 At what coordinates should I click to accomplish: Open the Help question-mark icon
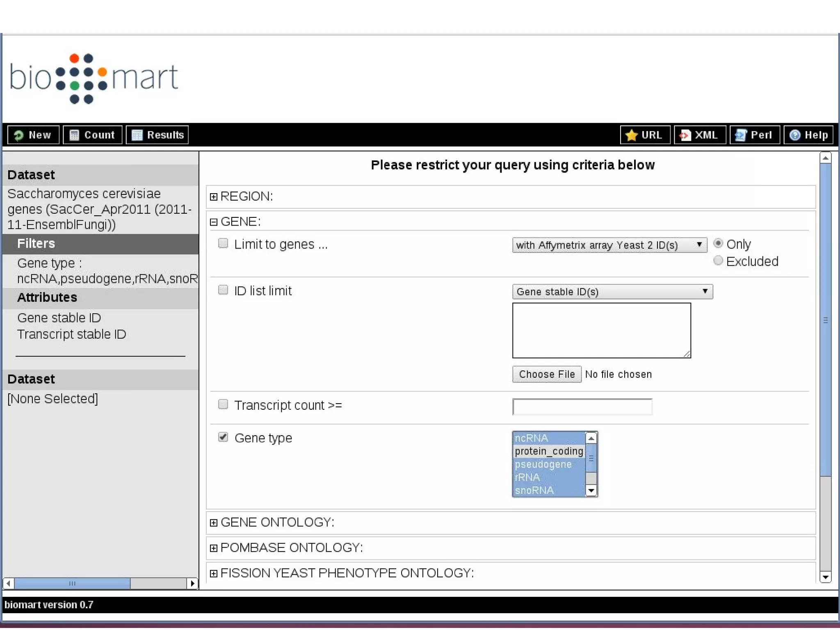(x=795, y=135)
